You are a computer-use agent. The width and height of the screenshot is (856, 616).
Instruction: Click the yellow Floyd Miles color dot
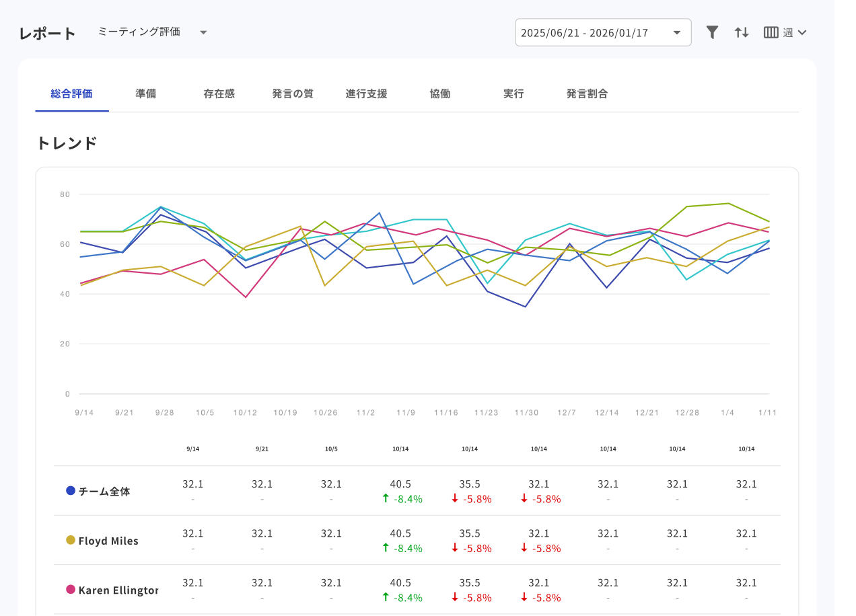(71, 540)
